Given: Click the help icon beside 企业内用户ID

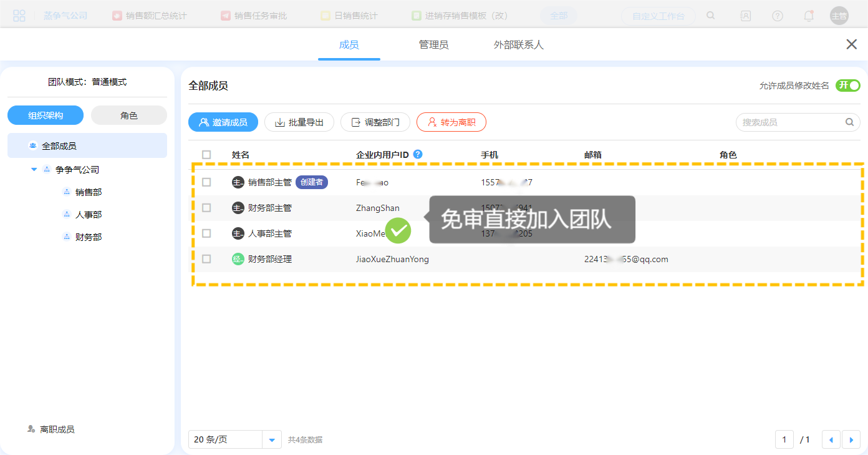Looking at the screenshot, I should tap(418, 154).
